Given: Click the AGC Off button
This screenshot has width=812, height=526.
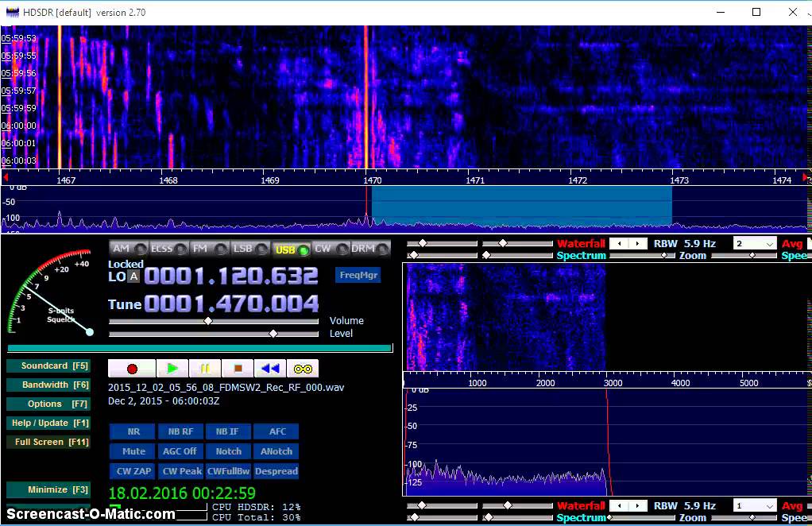Looking at the screenshot, I should pos(180,451).
